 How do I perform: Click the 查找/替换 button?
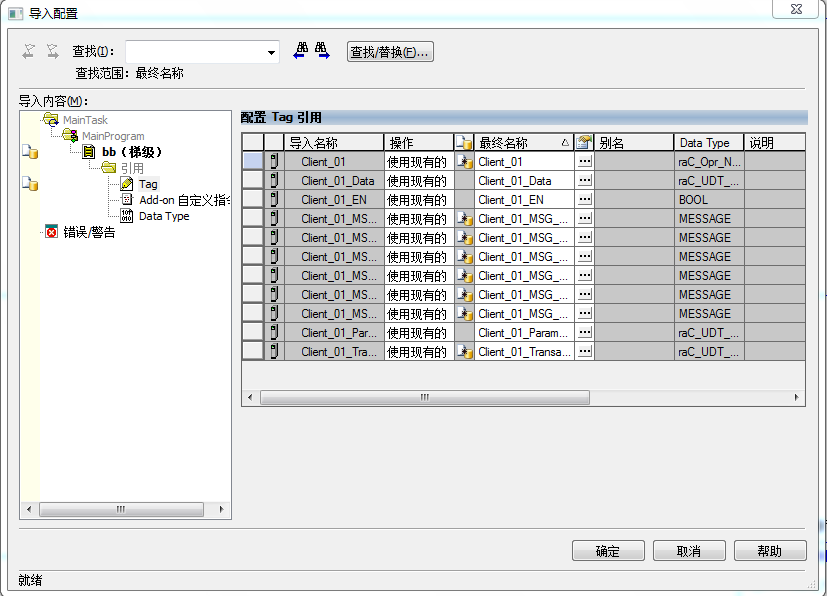(390, 52)
